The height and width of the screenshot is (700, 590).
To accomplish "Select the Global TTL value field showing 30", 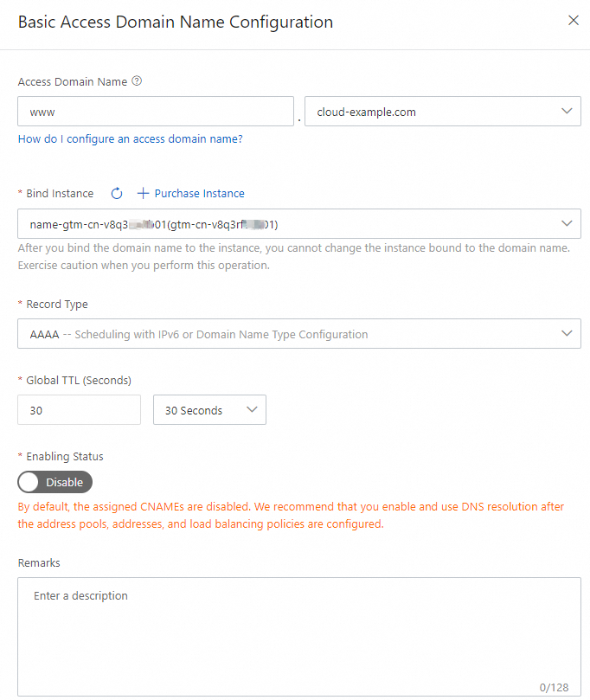I will point(79,409).
